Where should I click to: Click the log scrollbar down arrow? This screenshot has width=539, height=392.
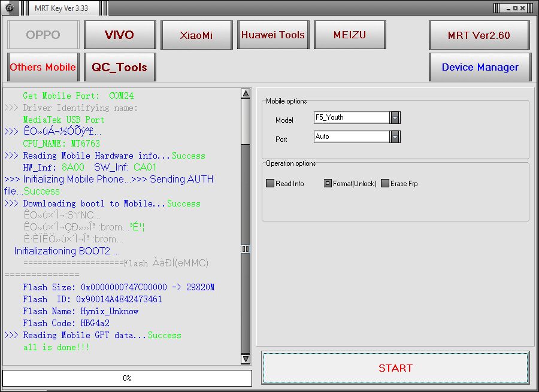point(246,359)
